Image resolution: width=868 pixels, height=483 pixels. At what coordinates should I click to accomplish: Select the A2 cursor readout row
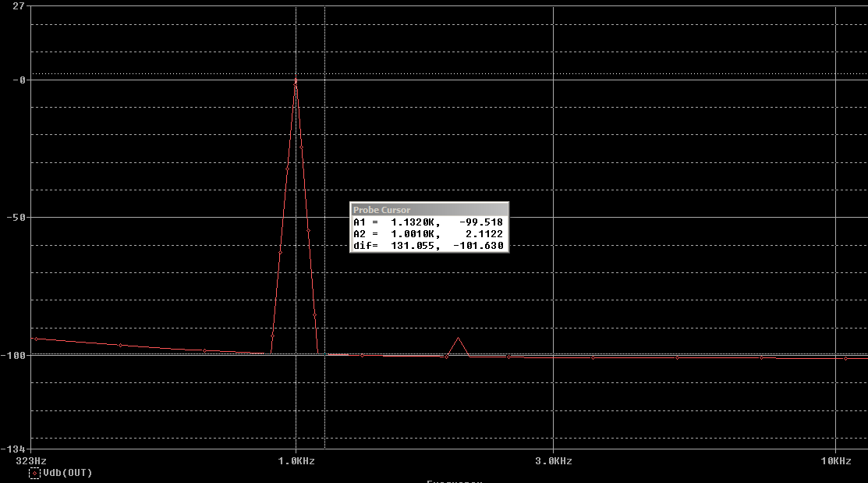[428, 234]
